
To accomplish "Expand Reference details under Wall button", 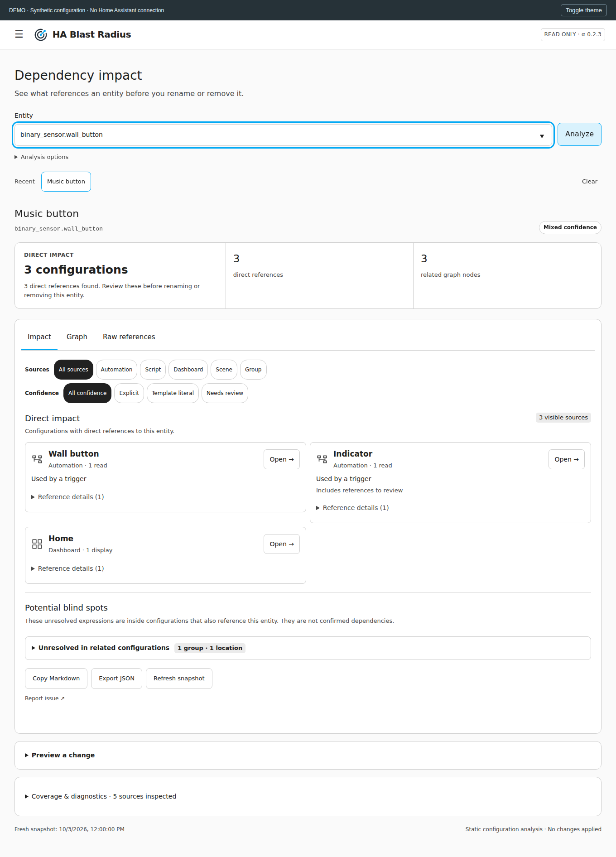I will [x=68, y=497].
